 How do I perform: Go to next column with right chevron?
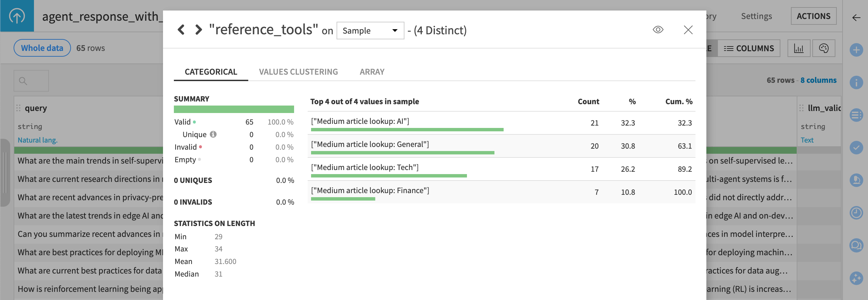199,30
